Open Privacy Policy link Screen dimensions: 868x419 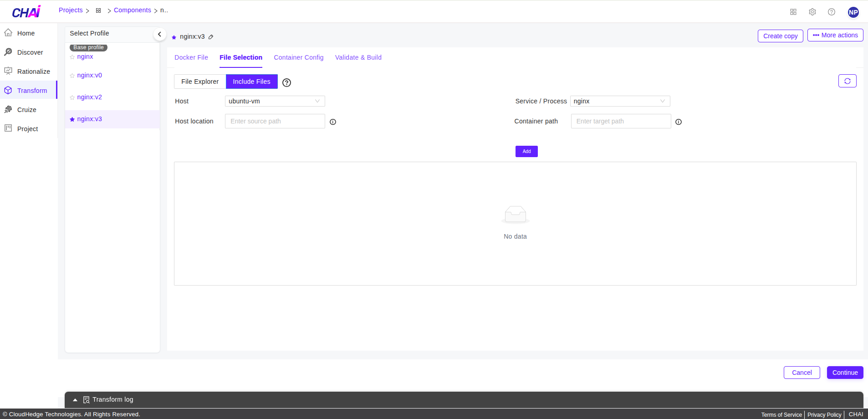[x=824, y=414]
